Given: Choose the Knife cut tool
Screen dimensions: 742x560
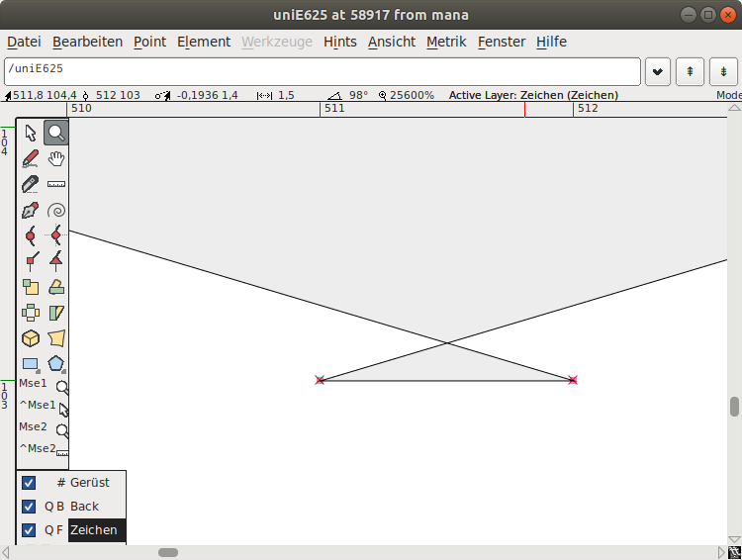Looking at the screenshot, I should click(x=31, y=184).
